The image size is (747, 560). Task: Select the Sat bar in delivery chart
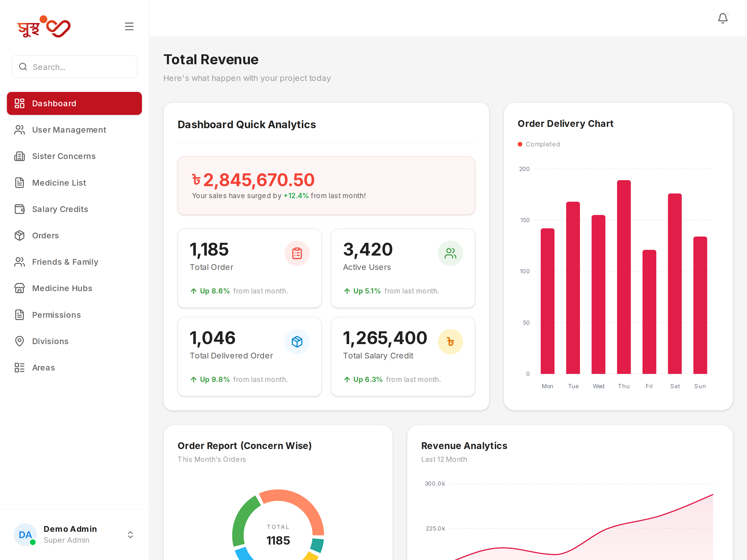point(675,284)
